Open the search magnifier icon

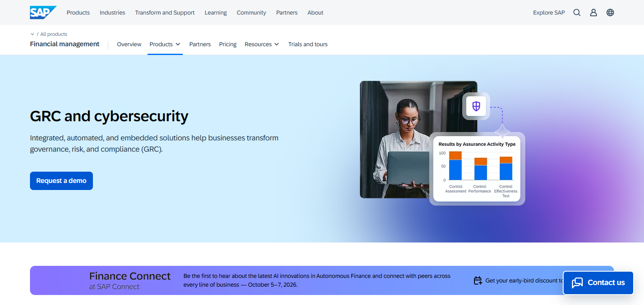tap(577, 12)
